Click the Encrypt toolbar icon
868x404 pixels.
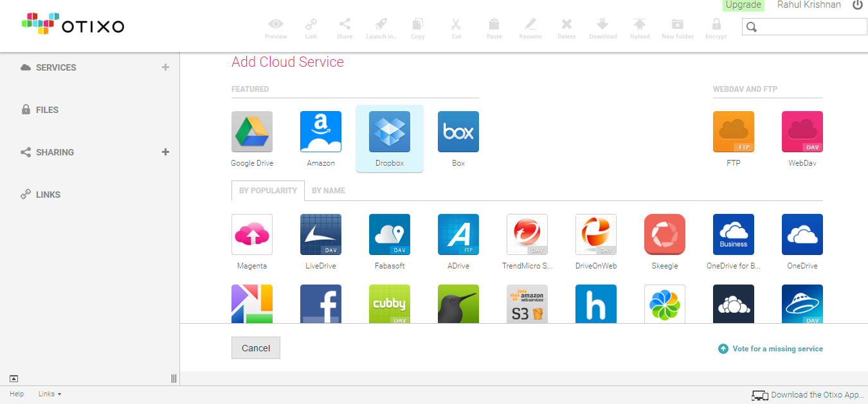pos(716,28)
